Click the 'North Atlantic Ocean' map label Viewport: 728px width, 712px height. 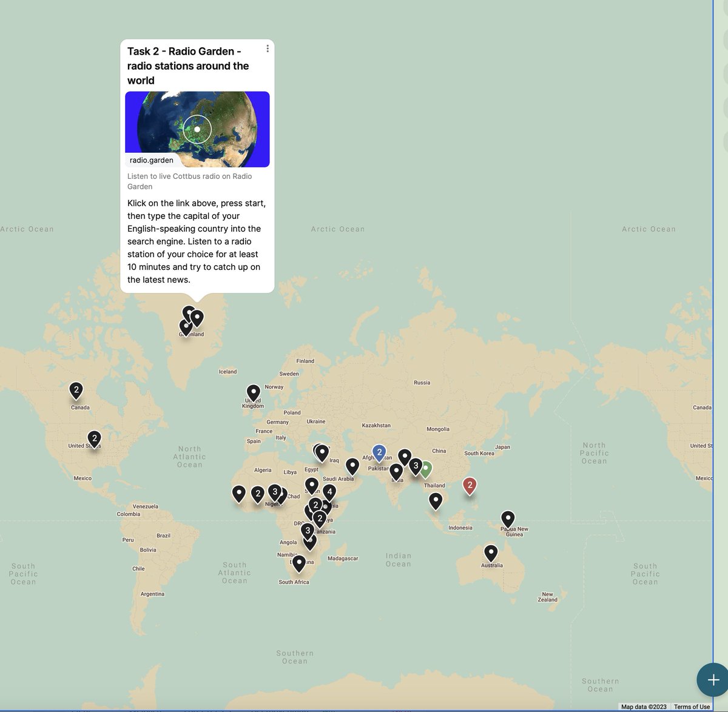[190, 457]
